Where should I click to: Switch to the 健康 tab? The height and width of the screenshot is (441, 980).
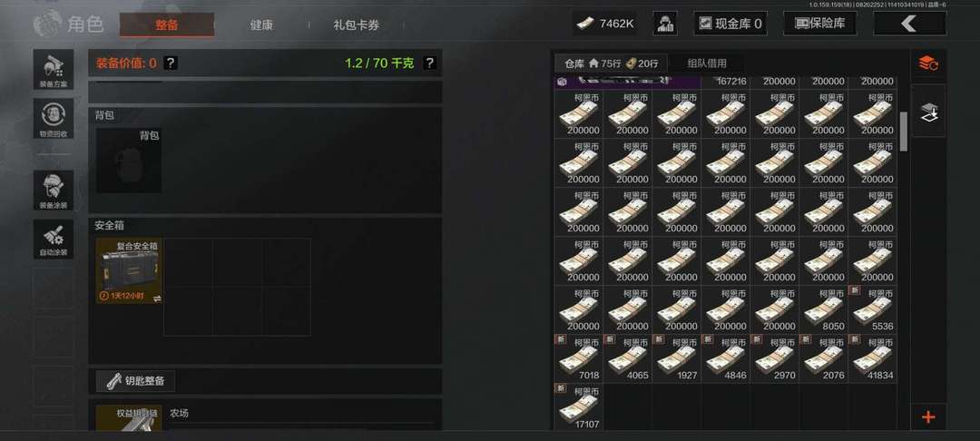coord(261,25)
